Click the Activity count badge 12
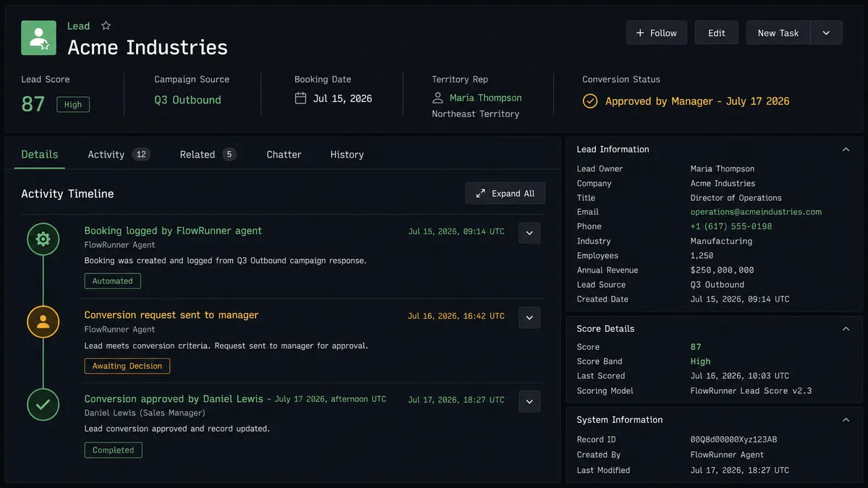 (141, 154)
